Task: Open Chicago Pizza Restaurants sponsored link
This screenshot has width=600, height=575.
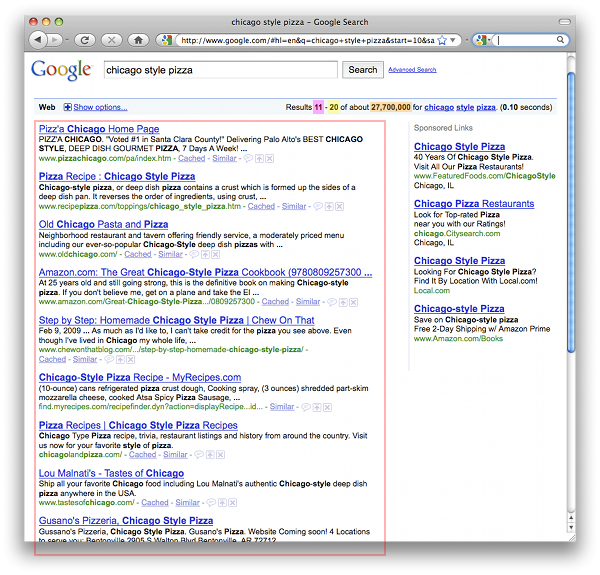Action: (x=473, y=204)
